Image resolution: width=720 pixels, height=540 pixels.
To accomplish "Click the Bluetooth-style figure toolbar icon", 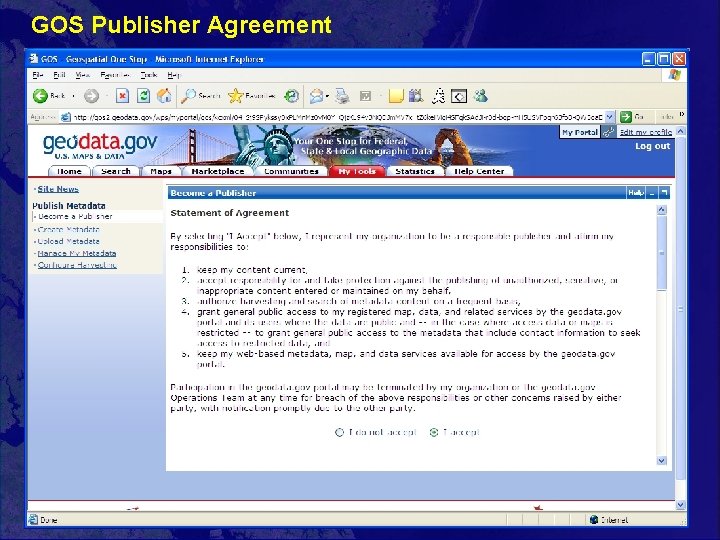I will [439, 96].
